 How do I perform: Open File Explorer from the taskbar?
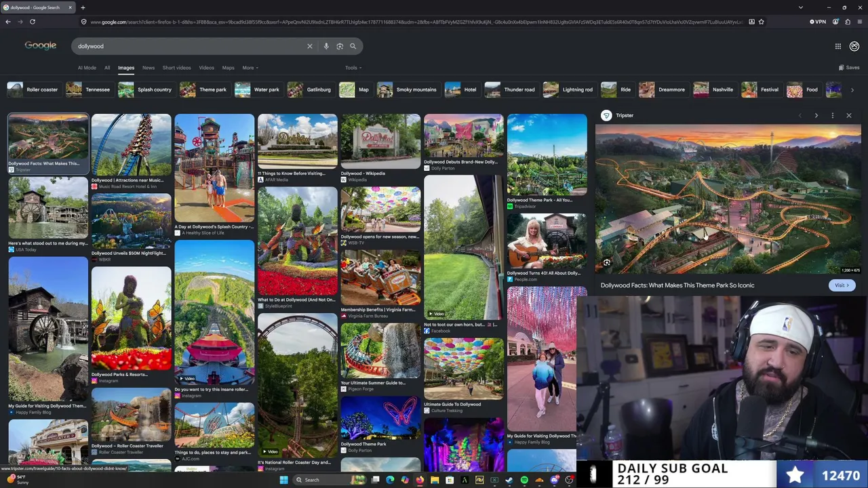click(x=435, y=480)
